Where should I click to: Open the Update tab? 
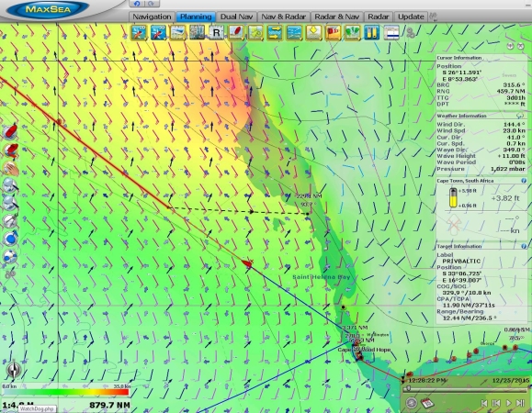411,17
